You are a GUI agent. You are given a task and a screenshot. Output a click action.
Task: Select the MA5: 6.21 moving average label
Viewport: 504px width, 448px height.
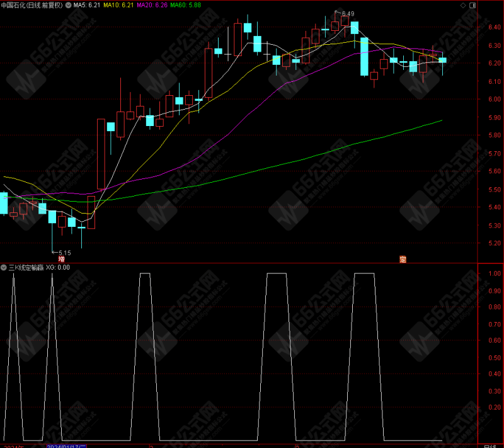[x=87, y=5]
